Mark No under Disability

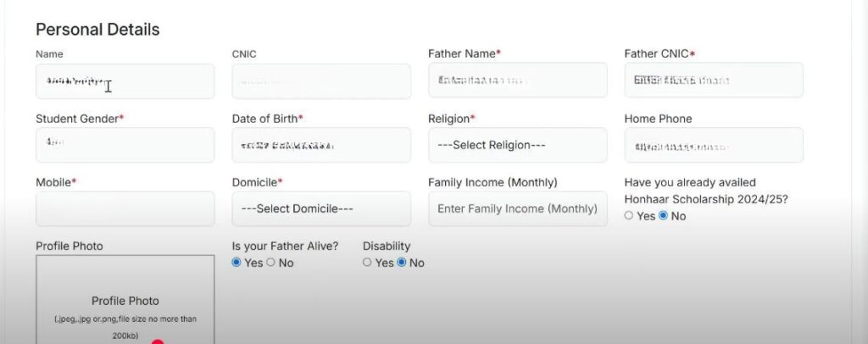tap(402, 263)
